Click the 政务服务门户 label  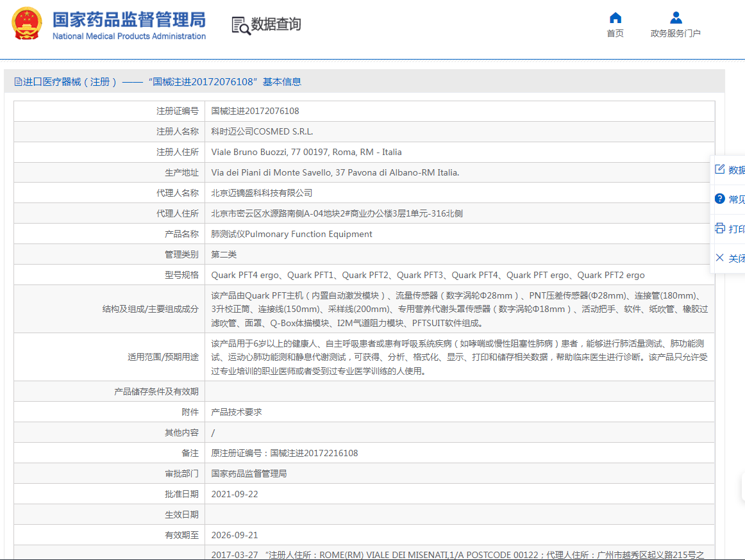pyautogui.click(x=676, y=33)
